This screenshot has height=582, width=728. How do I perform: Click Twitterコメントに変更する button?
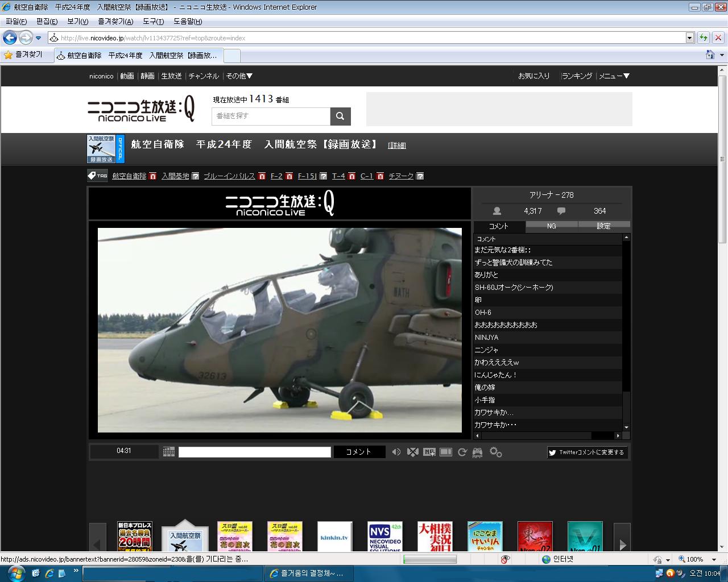tap(588, 452)
